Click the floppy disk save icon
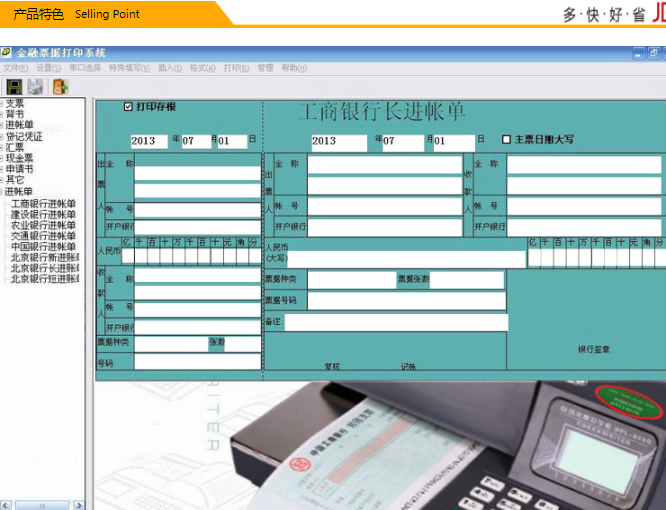666x510 pixels. click(x=14, y=87)
